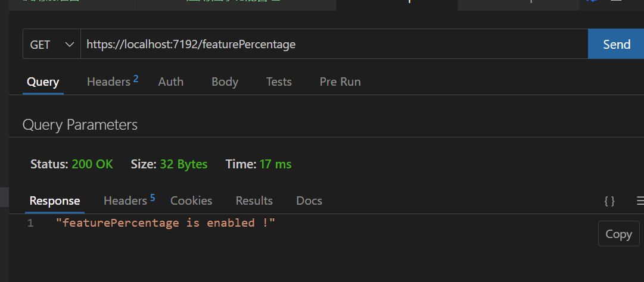Viewport: 644px width, 282px height.
Task: Click the Query Parameters heading
Action: pyautogui.click(x=80, y=124)
